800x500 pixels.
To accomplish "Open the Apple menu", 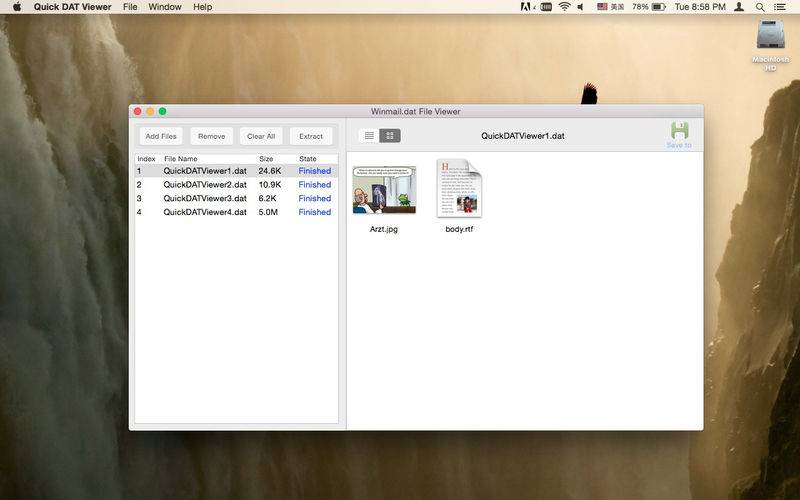I will pyautogui.click(x=17, y=7).
